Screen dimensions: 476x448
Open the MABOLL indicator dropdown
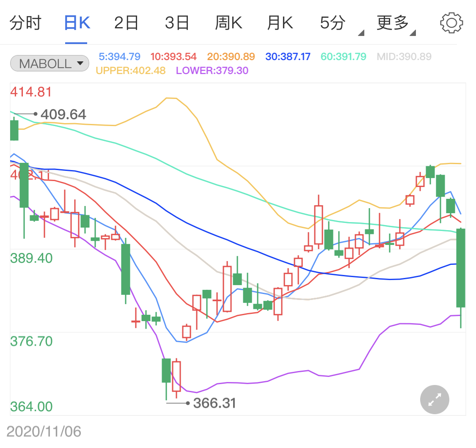click(x=50, y=63)
